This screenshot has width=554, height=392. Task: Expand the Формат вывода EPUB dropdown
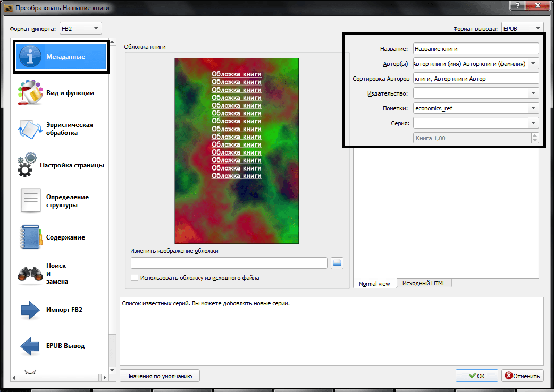[523, 28]
